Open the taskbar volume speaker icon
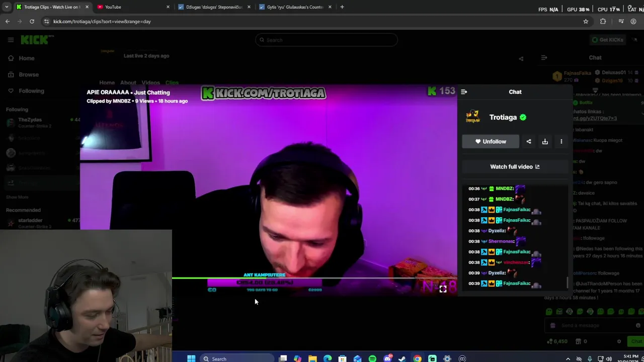 click(609, 359)
